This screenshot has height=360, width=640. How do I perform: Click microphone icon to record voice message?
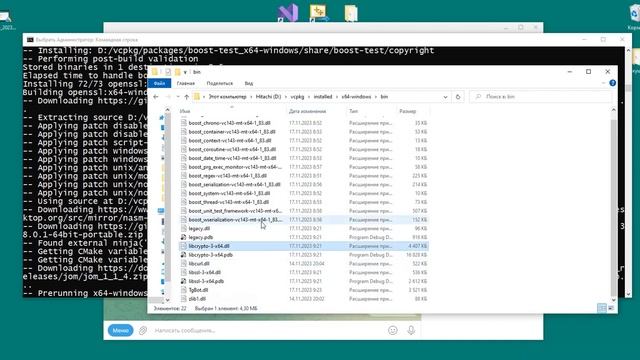(x=411, y=330)
